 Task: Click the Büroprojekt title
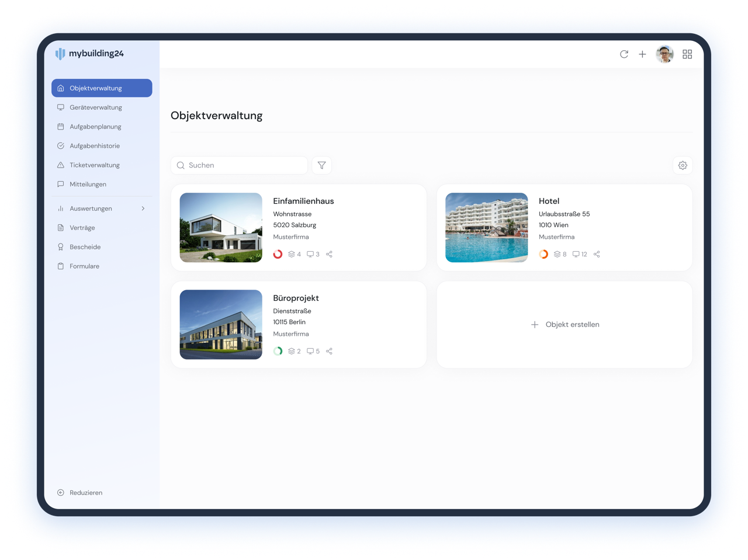click(x=296, y=298)
